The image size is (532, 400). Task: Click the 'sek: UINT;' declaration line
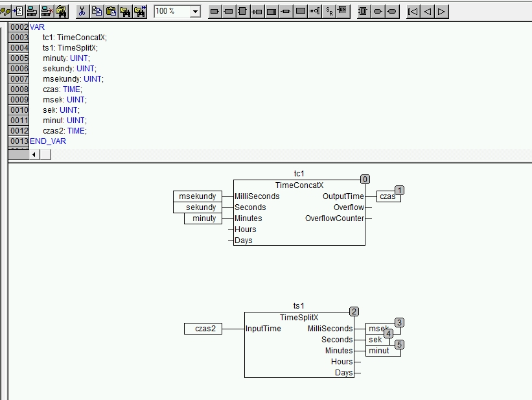61,110
